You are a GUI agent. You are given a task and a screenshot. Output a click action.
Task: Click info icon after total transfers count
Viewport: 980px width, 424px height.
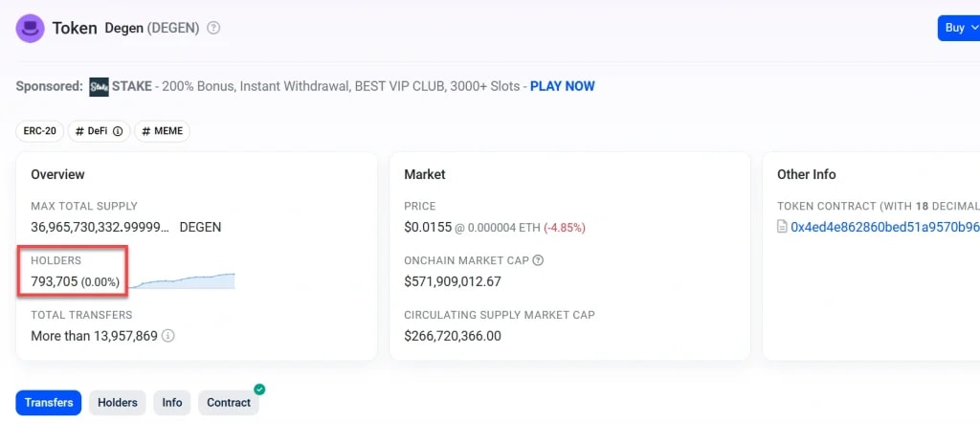(168, 336)
